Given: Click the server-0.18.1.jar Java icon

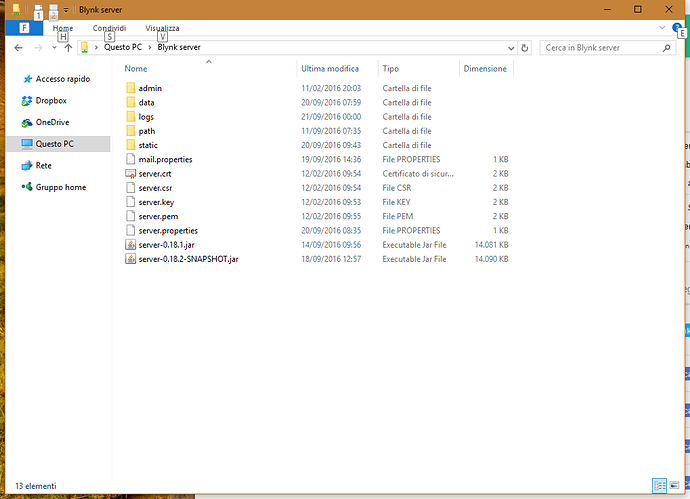Looking at the screenshot, I should (130, 245).
